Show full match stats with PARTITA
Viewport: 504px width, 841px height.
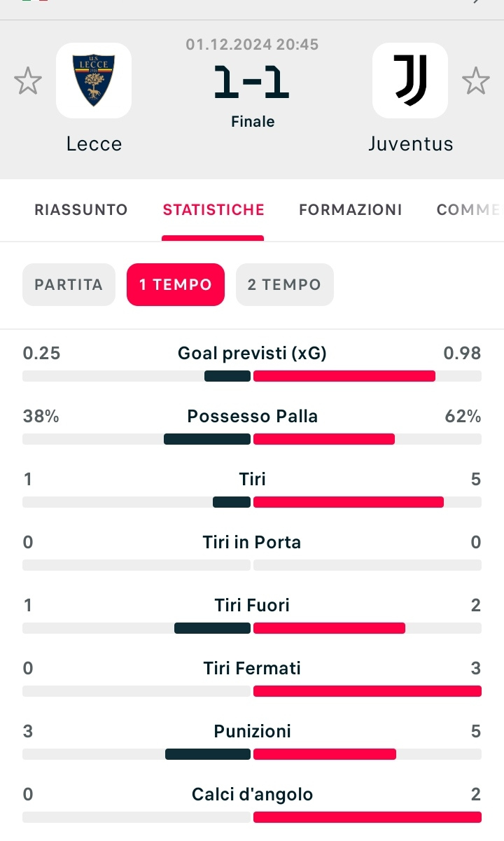coord(69,284)
